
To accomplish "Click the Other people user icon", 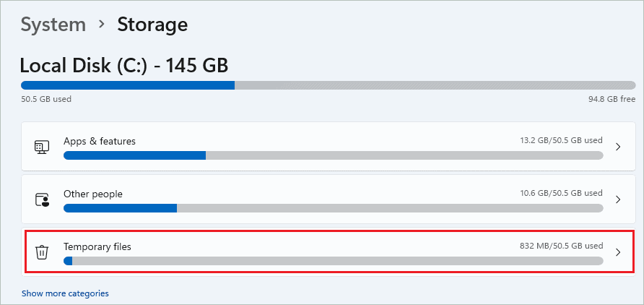I will [x=41, y=199].
